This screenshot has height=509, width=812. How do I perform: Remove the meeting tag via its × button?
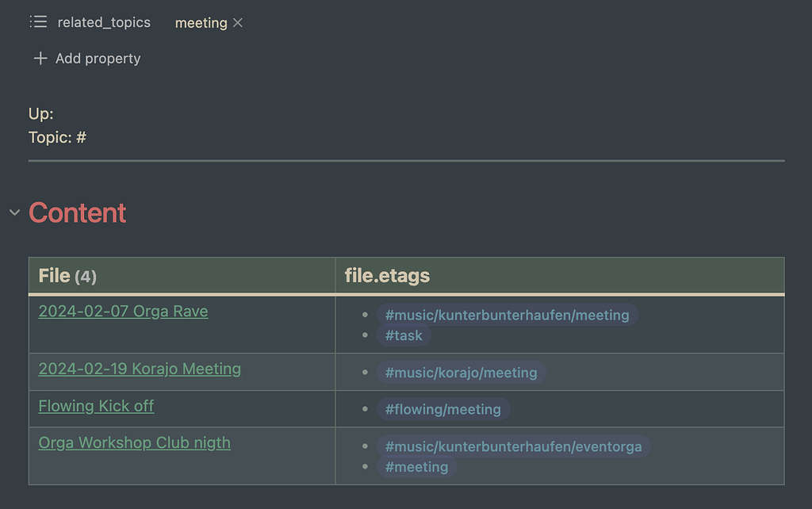(237, 23)
